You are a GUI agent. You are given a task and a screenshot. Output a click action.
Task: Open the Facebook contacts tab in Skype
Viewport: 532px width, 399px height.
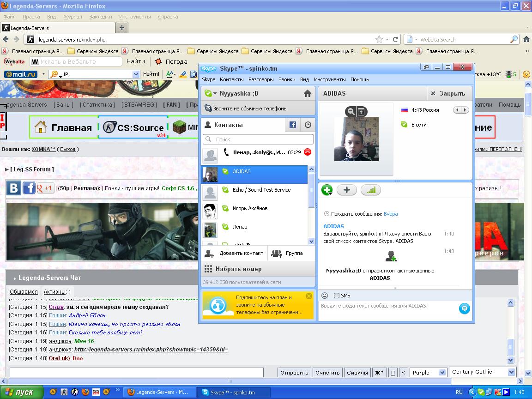[x=292, y=125]
